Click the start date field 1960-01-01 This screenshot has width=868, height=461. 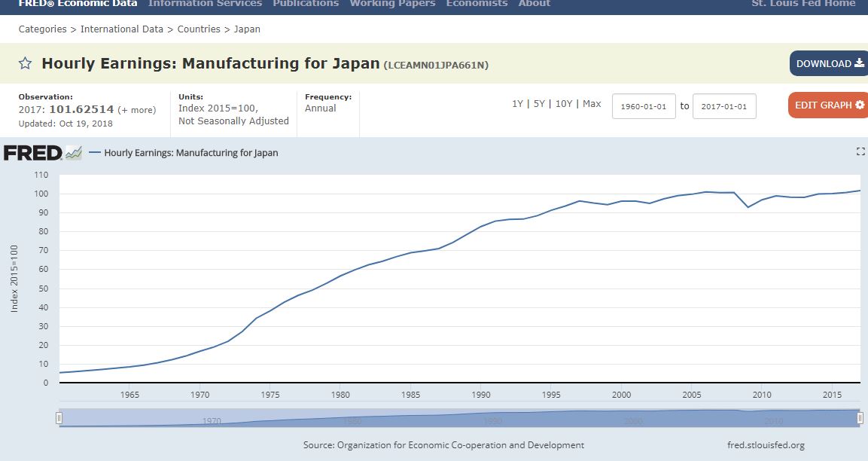644,106
